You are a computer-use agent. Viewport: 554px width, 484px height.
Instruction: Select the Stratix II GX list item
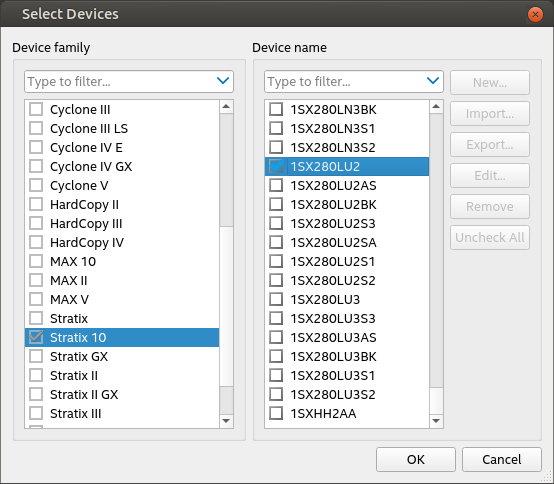[122, 394]
